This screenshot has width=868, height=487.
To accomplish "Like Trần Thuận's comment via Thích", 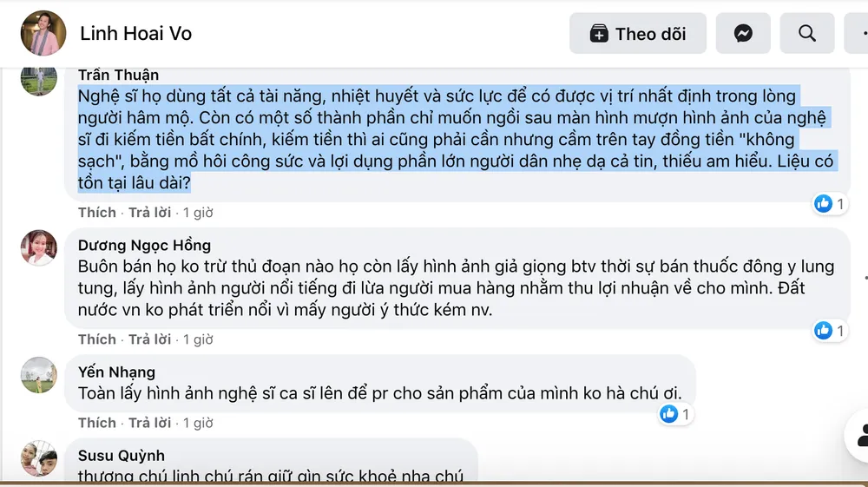I will (x=96, y=213).
